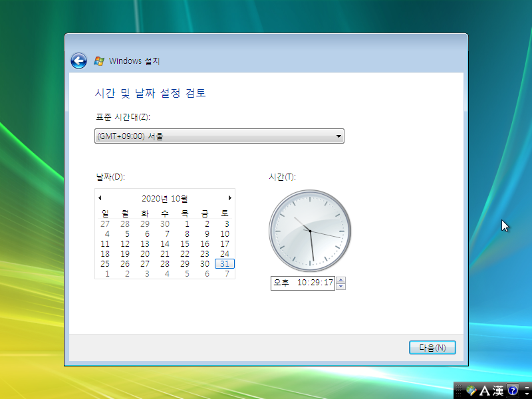Select the hour value 10 in time field
Viewport: 532px width, 399px height.
click(302, 283)
